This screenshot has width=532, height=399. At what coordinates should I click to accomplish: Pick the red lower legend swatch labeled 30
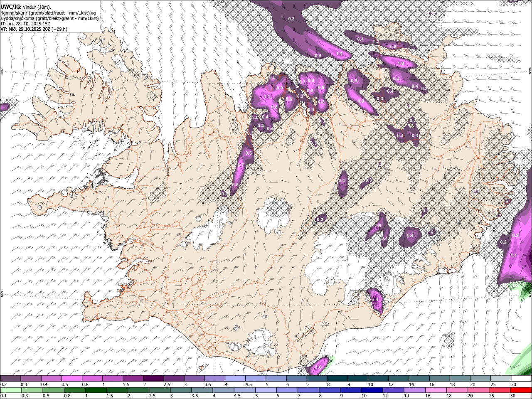click(x=521, y=390)
